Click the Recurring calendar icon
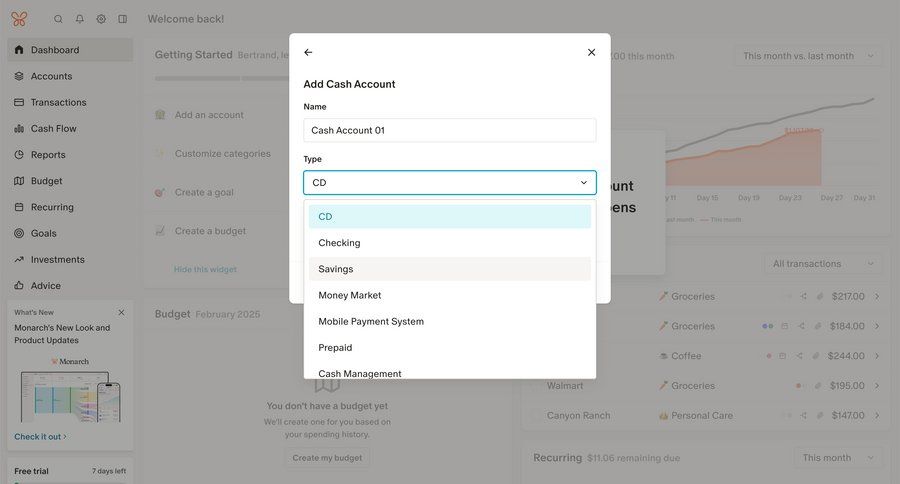 [x=19, y=207]
